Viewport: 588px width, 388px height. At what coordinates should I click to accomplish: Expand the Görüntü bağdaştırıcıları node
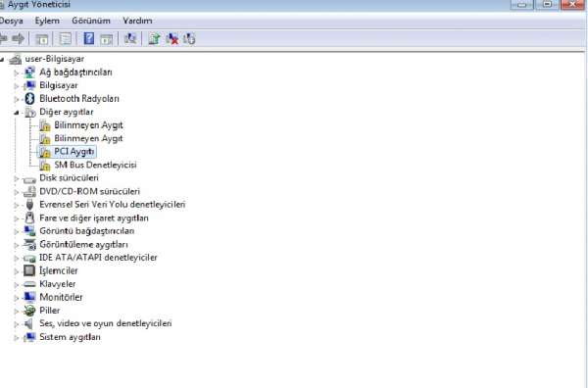[16, 231]
